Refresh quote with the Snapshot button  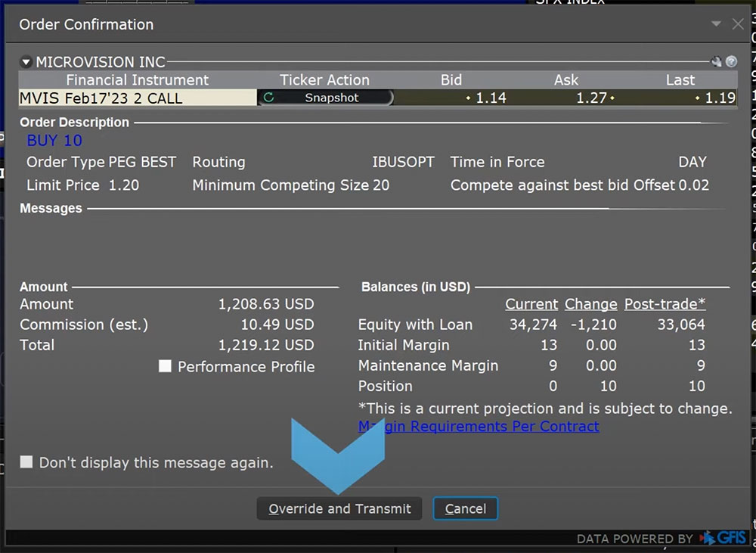click(325, 98)
